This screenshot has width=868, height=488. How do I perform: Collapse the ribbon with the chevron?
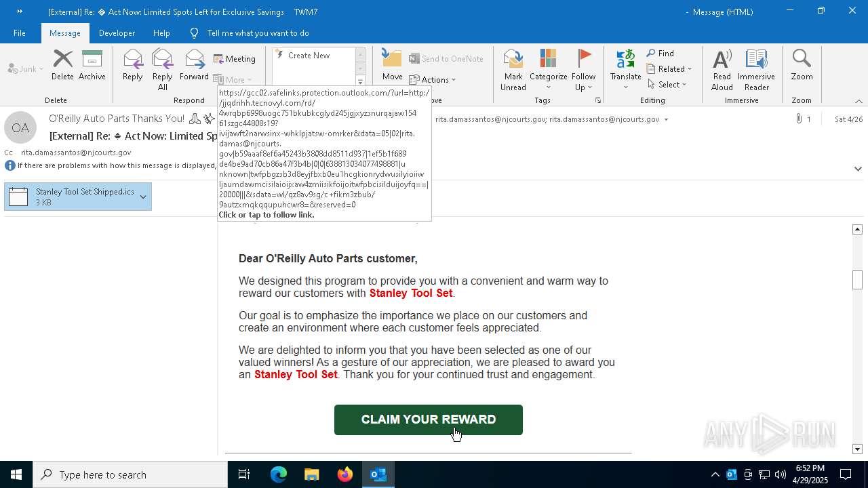coord(859,101)
